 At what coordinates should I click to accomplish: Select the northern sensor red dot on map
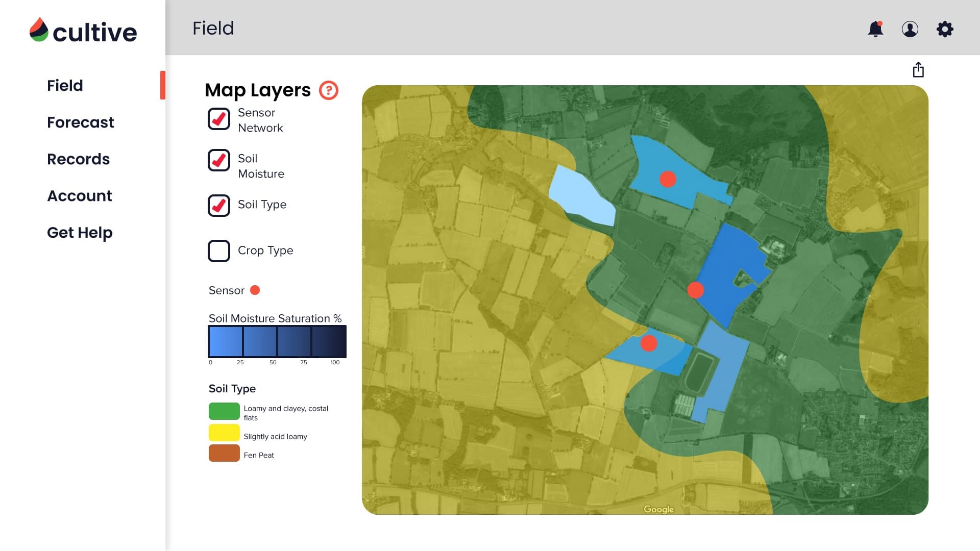(x=668, y=179)
